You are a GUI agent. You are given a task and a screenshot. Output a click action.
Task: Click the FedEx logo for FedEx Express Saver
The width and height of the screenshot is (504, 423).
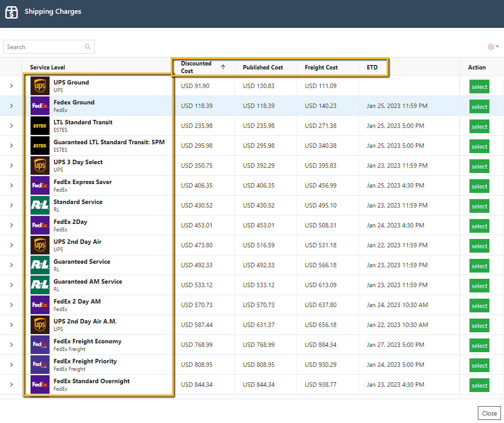pyautogui.click(x=40, y=185)
